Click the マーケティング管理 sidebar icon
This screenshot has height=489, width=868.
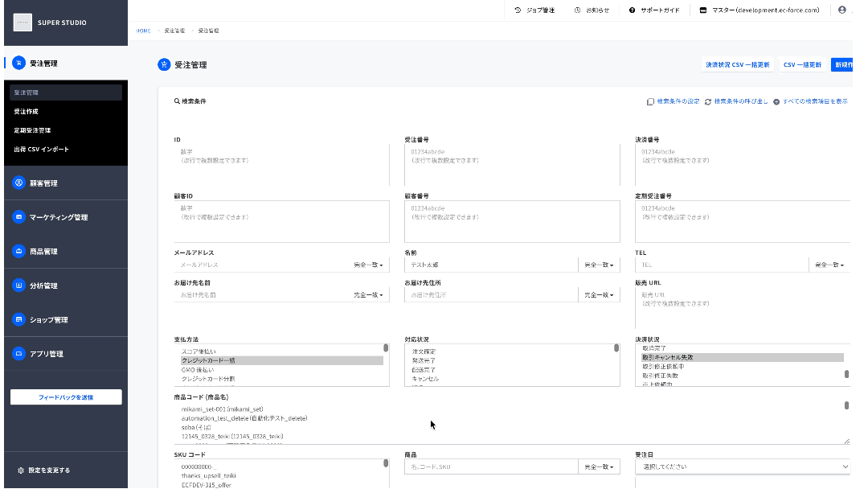click(x=18, y=217)
